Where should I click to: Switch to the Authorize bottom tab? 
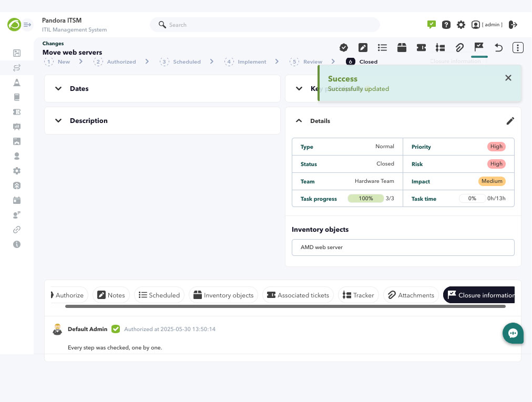point(69,295)
